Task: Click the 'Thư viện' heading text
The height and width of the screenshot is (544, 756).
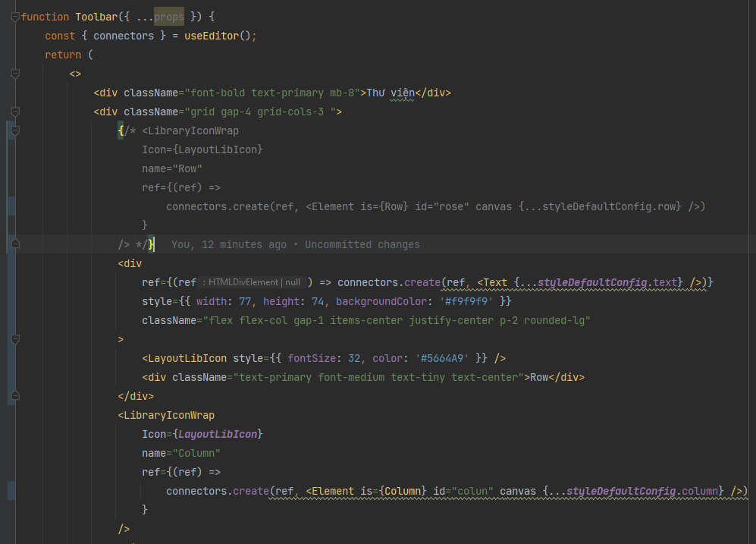Action: 391,93
